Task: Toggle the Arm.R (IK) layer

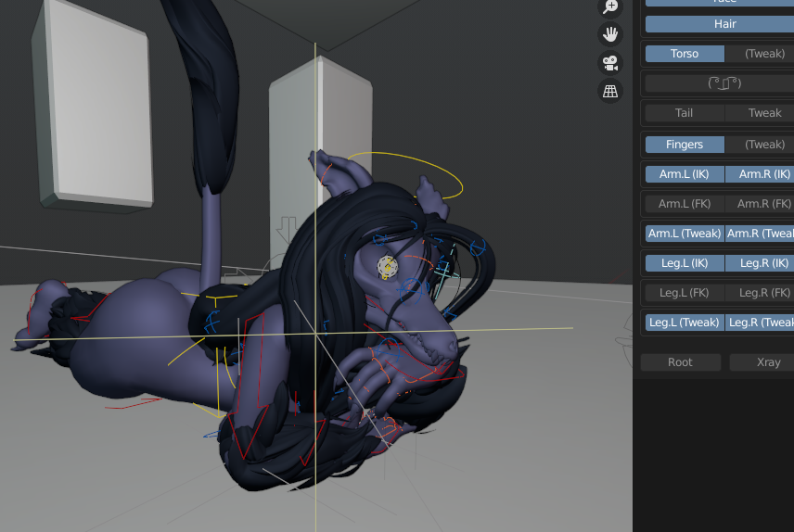Action: click(x=760, y=174)
